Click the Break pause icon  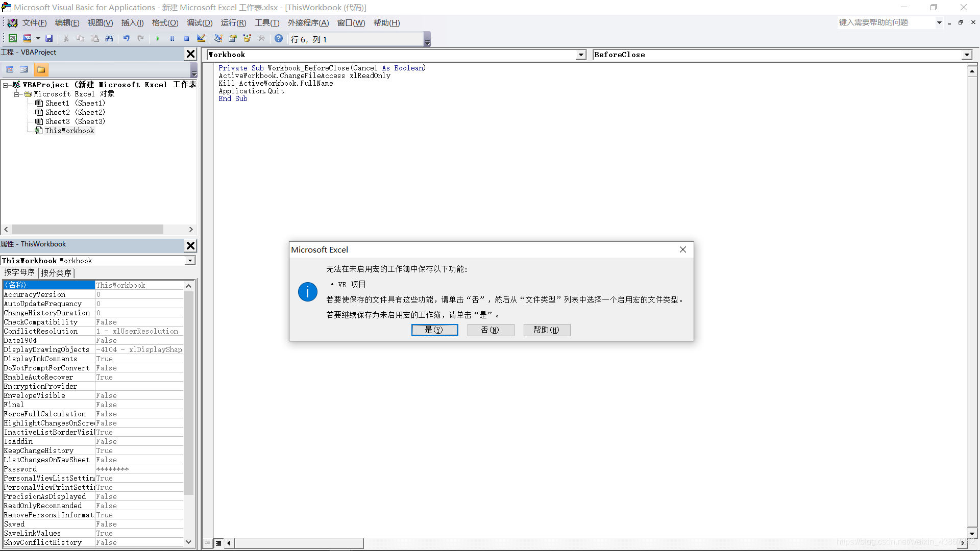click(173, 38)
